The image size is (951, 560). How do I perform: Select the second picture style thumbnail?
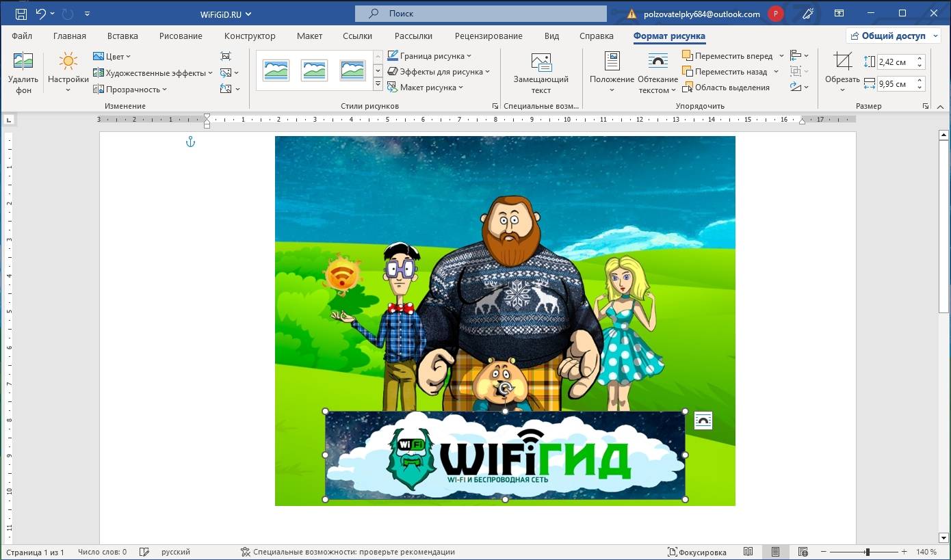click(x=314, y=70)
